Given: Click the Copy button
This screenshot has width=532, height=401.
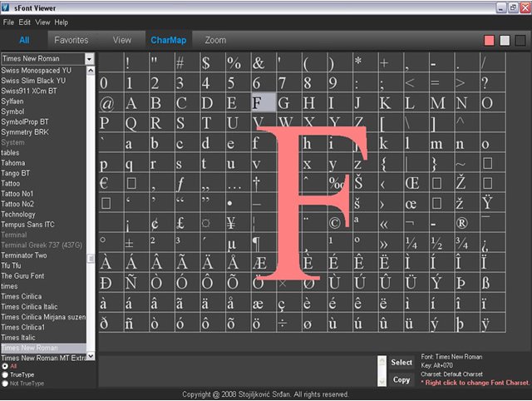Looking at the screenshot, I should point(401,380).
